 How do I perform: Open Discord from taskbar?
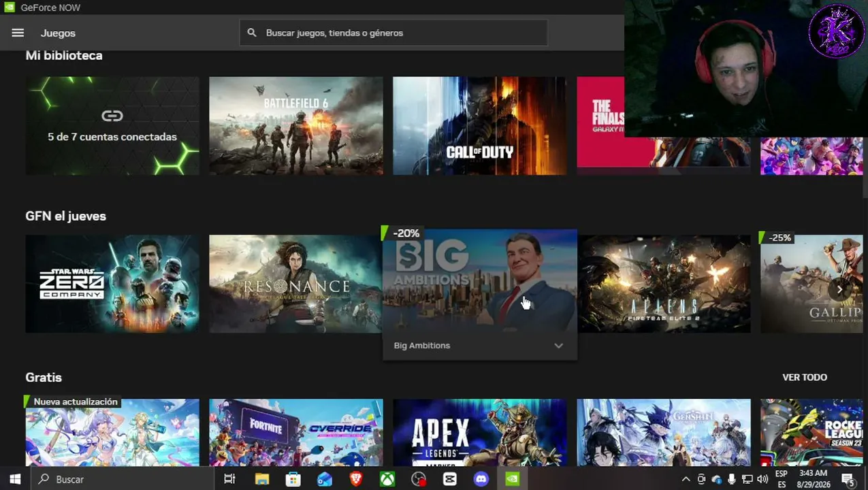click(481, 479)
